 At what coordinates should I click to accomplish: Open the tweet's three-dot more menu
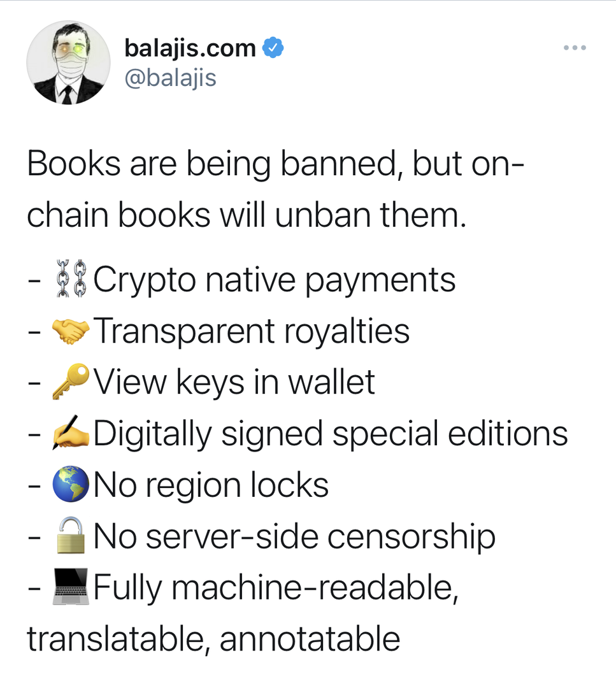[574, 48]
